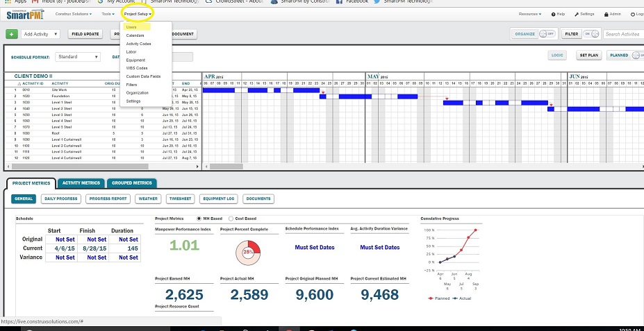
Task: Open the Progress Report sub-tab
Action: (x=108, y=199)
